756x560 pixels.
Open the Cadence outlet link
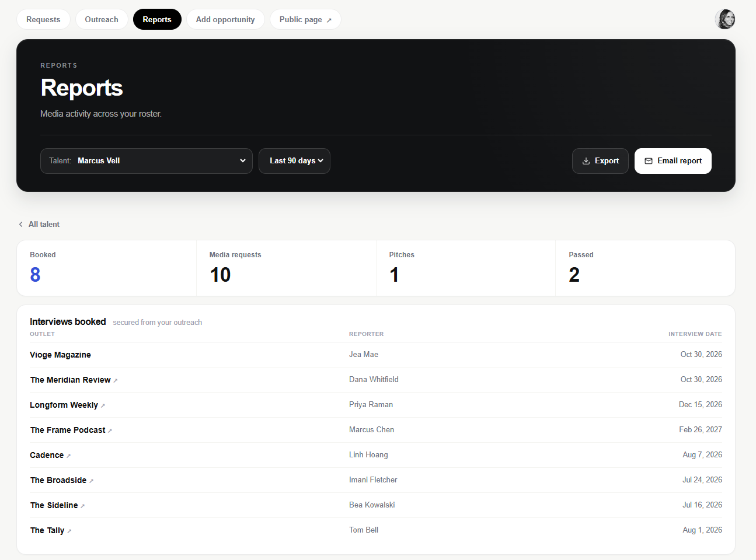[x=47, y=455]
